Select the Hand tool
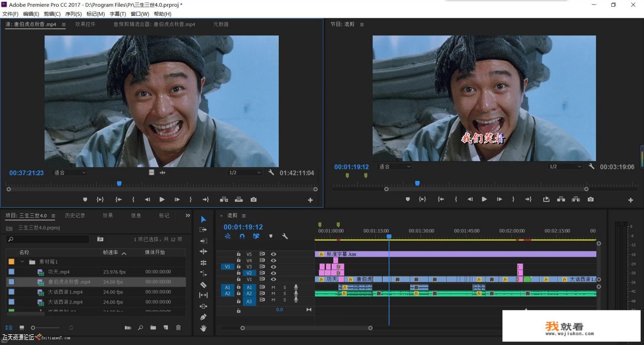Screen dimensions: 644x345 coord(203,328)
